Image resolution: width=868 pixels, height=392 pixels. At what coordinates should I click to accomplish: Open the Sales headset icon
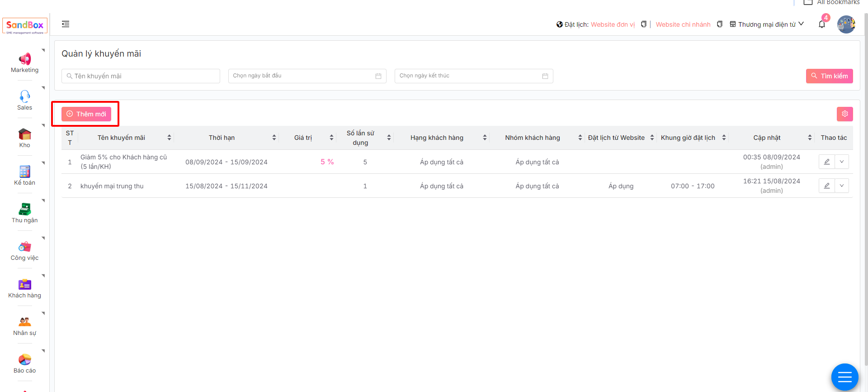tap(24, 96)
